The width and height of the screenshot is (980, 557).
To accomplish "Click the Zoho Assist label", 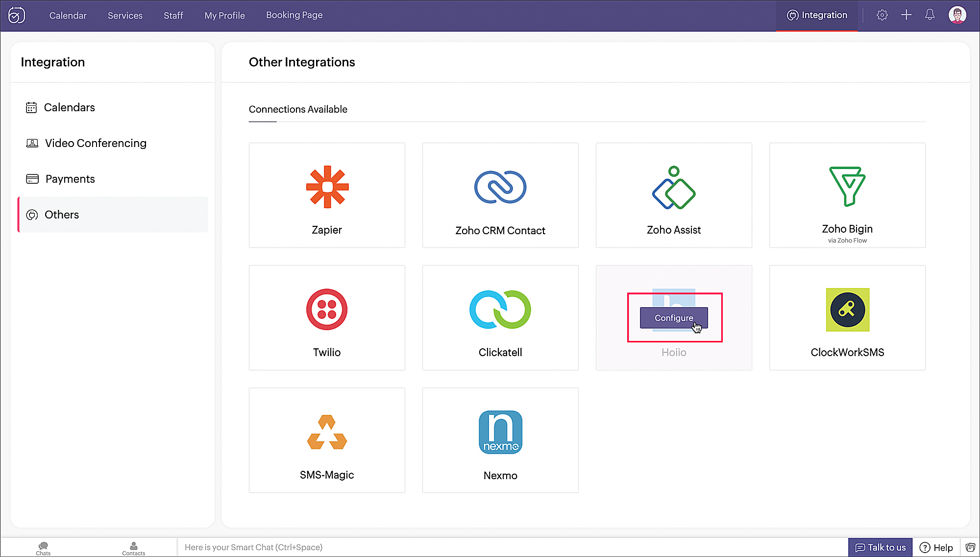I will coord(674,230).
